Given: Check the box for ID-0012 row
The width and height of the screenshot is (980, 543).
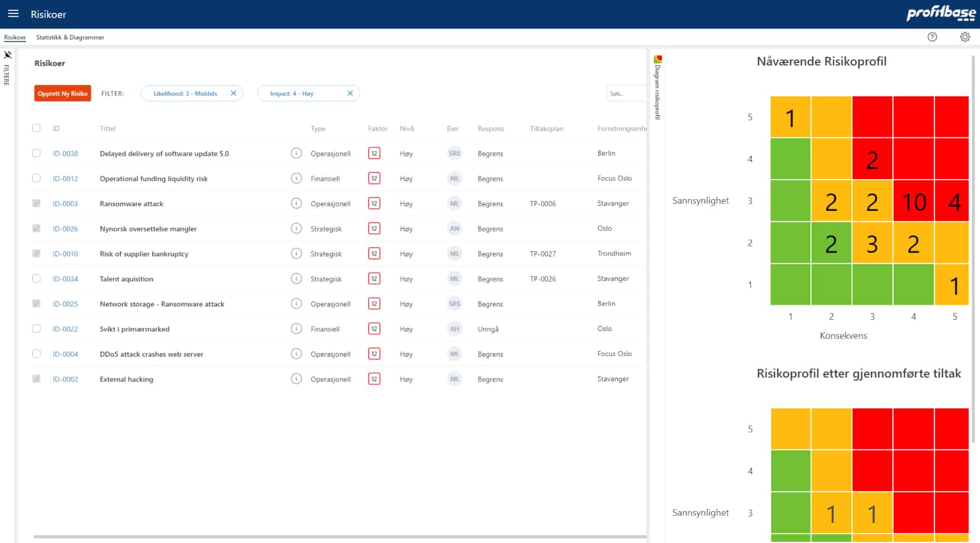Looking at the screenshot, I should click(x=37, y=179).
